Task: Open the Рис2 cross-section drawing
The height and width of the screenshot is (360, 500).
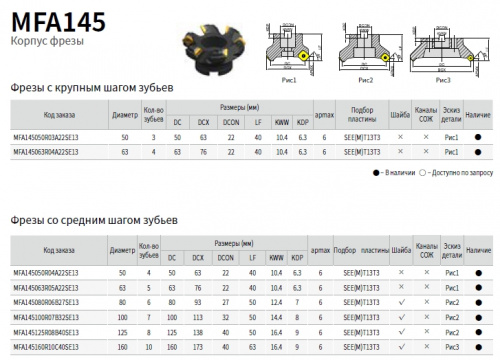Action: [370, 50]
